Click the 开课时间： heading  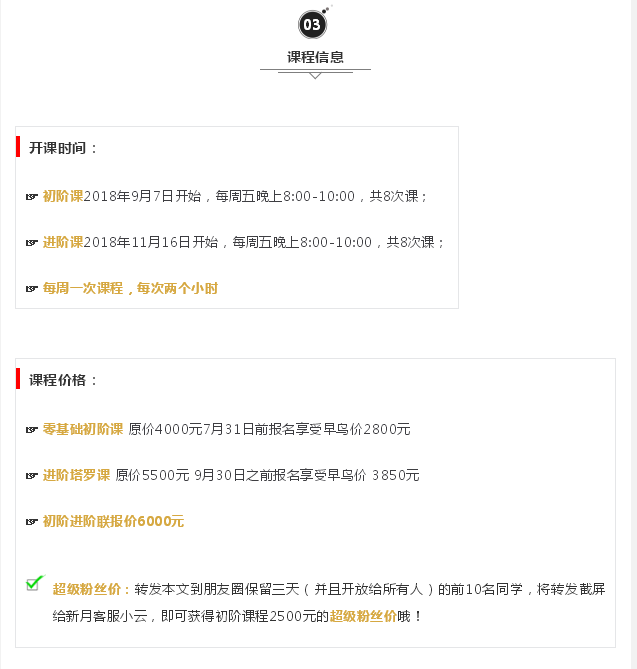pos(63,148)
